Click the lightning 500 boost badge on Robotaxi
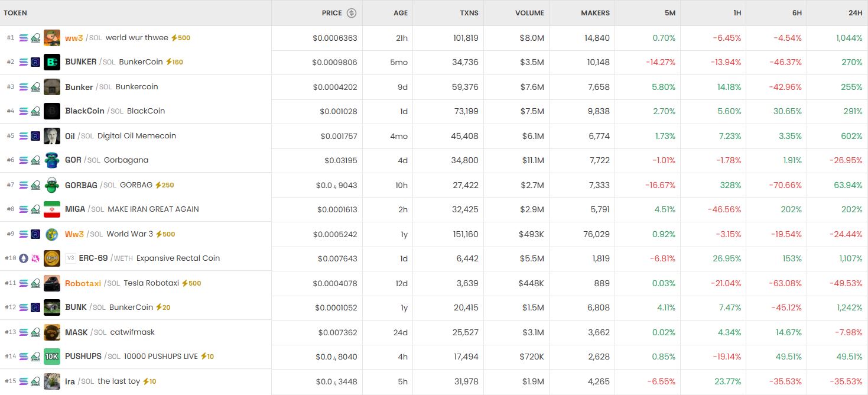Viewport: 868px width, 395px height. (191, 283)
